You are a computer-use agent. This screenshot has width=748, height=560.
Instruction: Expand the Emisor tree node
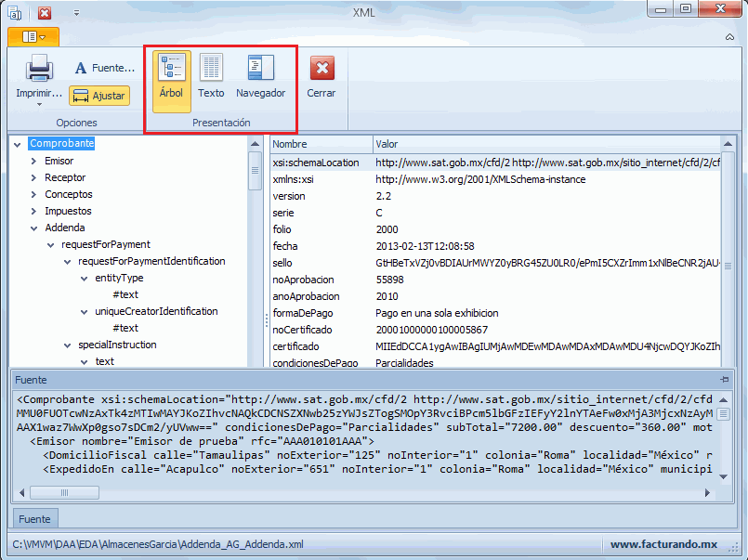(34, 162)
